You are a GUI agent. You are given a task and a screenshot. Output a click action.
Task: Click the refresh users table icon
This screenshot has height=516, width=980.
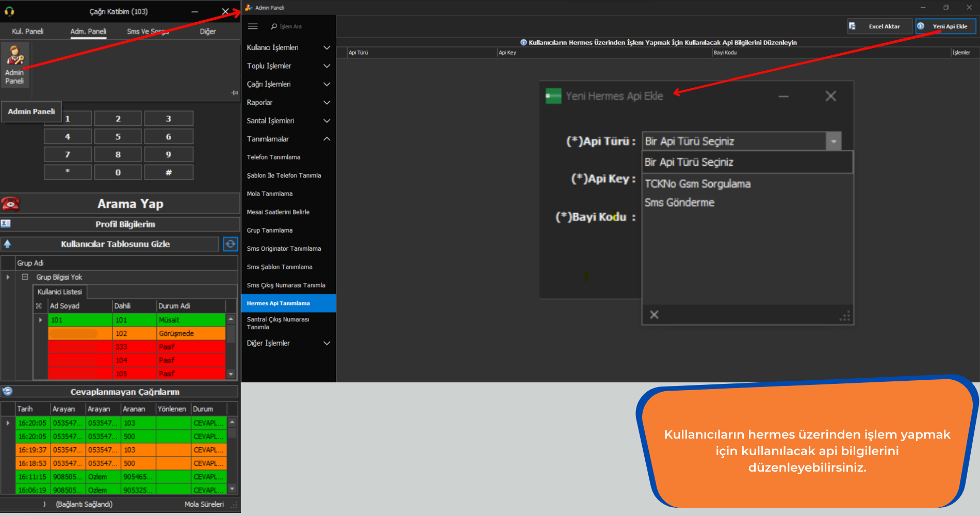click(x=230, y=244)
